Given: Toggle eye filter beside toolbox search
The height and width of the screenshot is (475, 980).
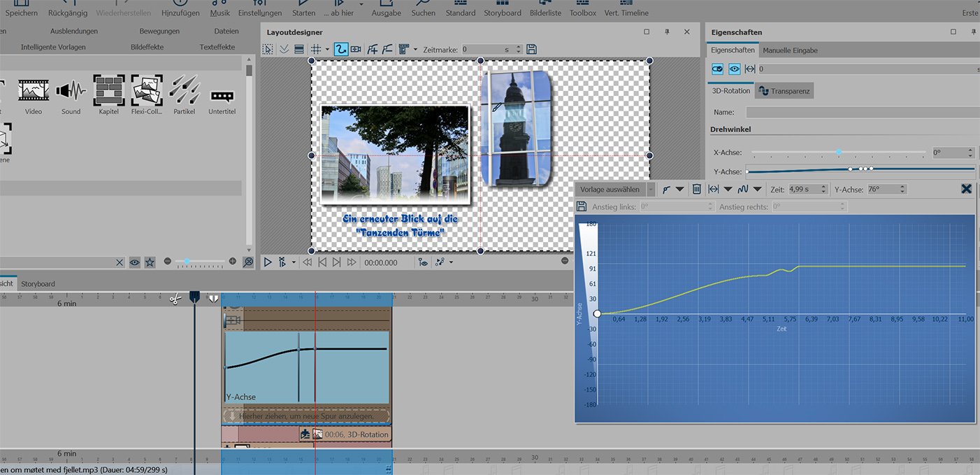Looking at the screenshot, I should (x=135, y=262).
